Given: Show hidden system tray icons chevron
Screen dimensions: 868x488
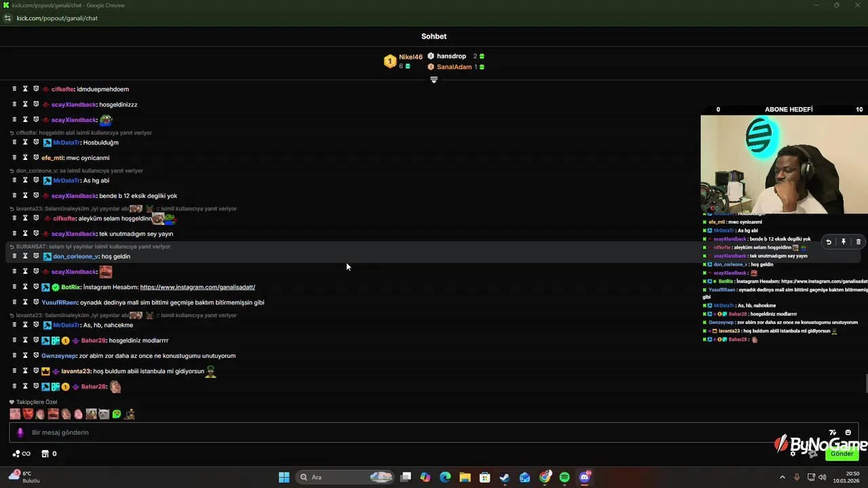Looking at the screenshot, I should [x=782, y=477].
